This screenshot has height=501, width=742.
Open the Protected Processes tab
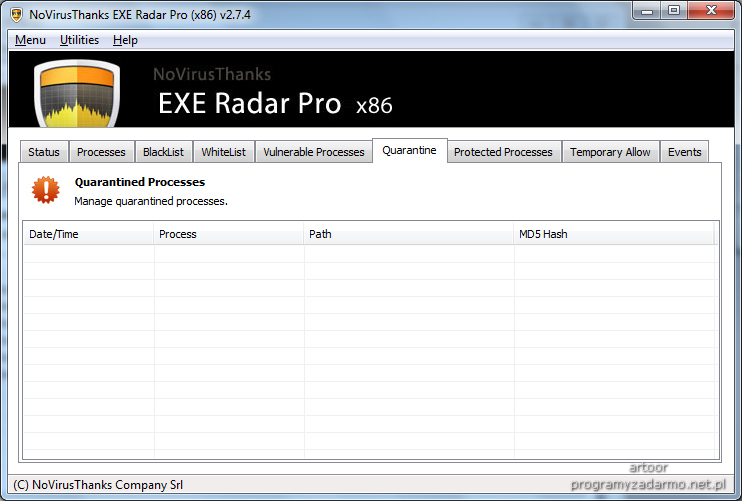(x=503, y=152)
